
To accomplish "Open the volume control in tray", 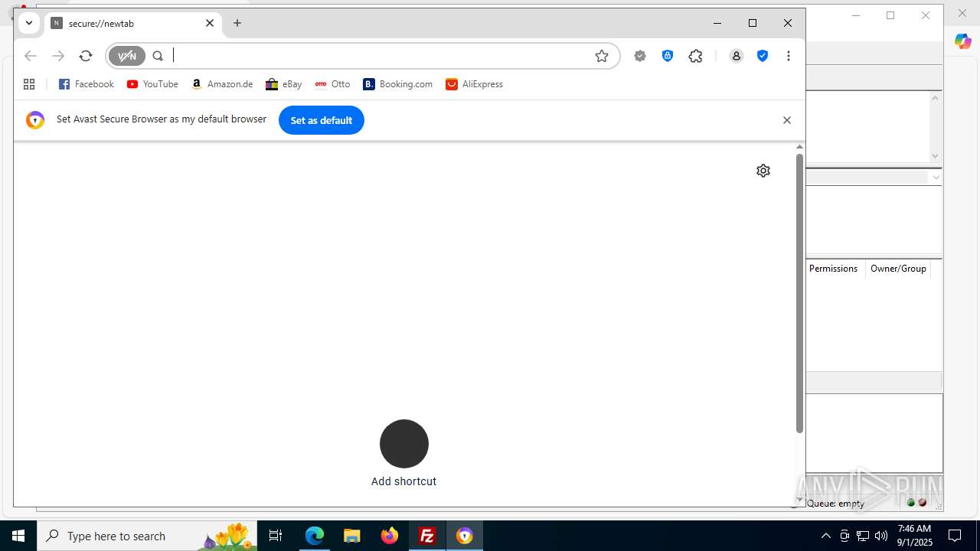I will (881, 536).
